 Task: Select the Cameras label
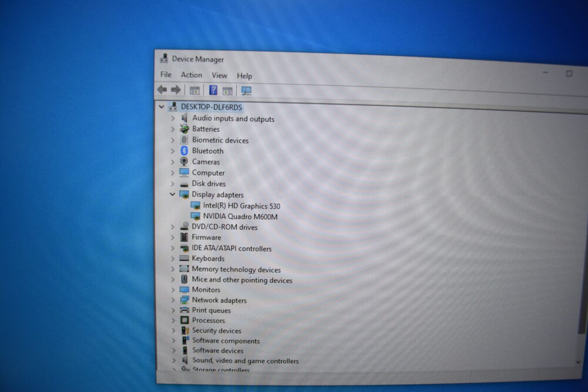click(x=206, y=162)
